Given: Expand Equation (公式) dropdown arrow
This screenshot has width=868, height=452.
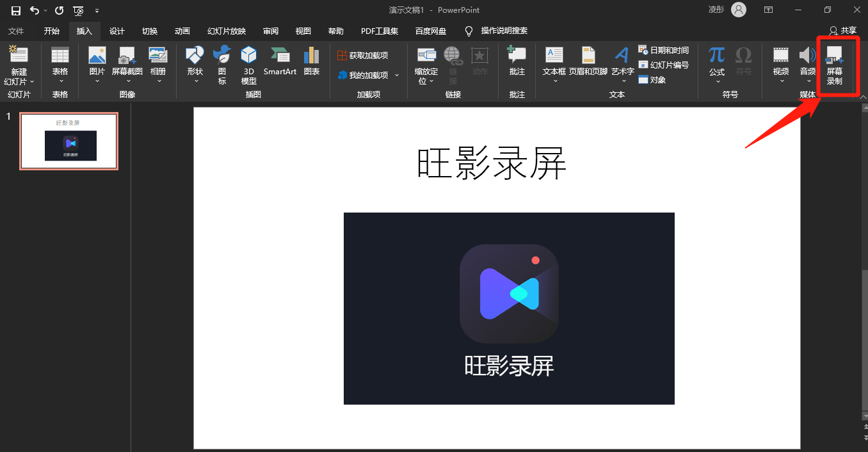Looking at the screenshot, I should pyautogui.click(x=718, y=81).
